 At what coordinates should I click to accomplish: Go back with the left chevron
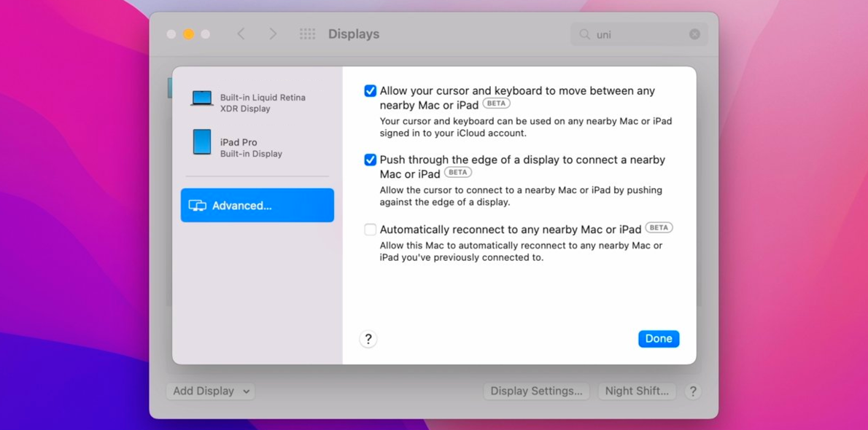point(241,34)
